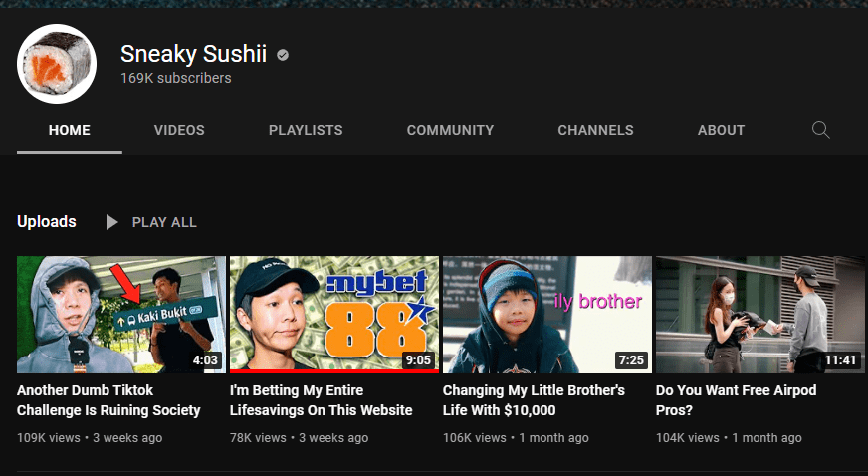This screenshot has width=868, height=476.
Task: Click the 169K subscribers text
Action: 176,78
